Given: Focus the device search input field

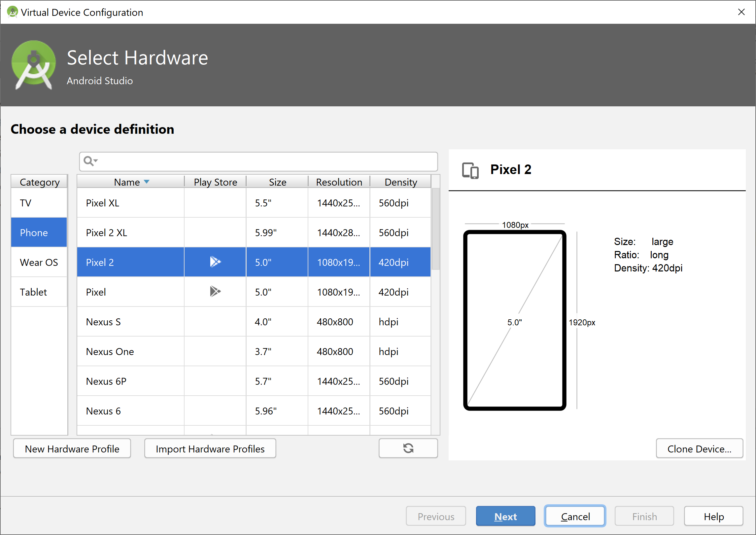Looking at the screenshot, I should tap(258, 161).
